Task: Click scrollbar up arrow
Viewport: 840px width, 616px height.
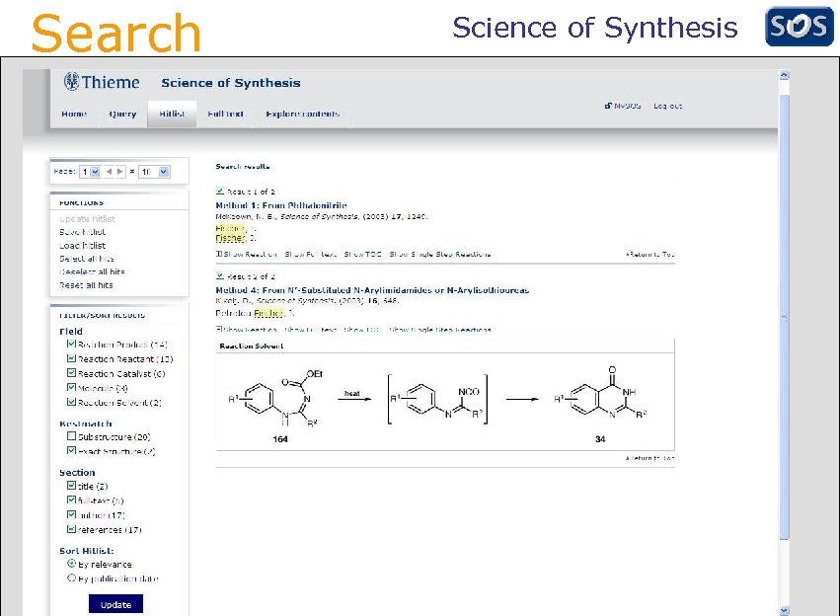Action: [784, 75]
